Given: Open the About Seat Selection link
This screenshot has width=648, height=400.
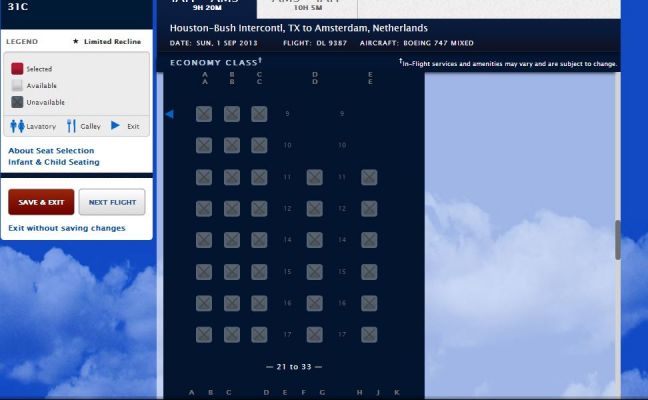Looking at the screenshot, I should pyautogui.click(x=51, y=151).
